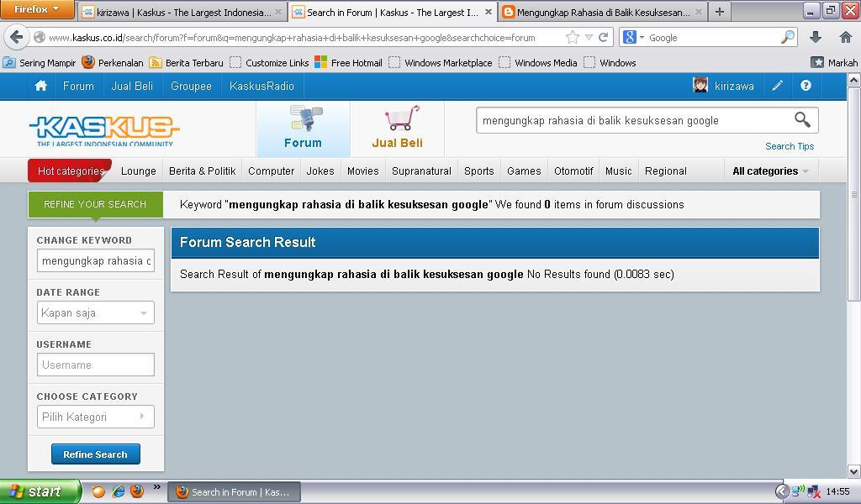Click the Refine Search button
The width and height of the screenshot is (861, 504).
click(x=96, y=454)
